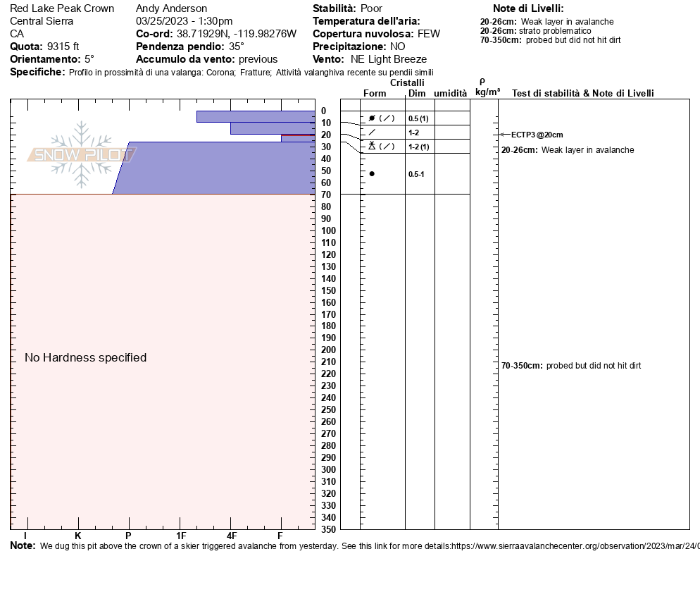Click the Dim column header

pos(417,93)
